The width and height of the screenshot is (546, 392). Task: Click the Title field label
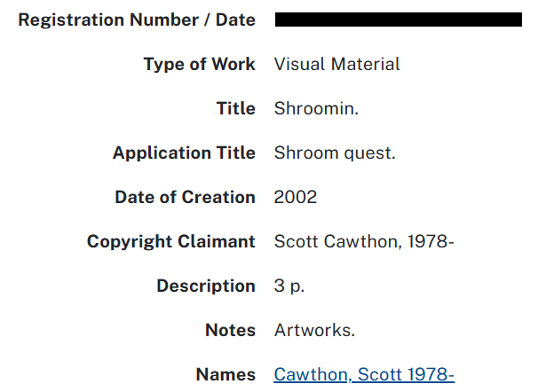tap(235, 108)
